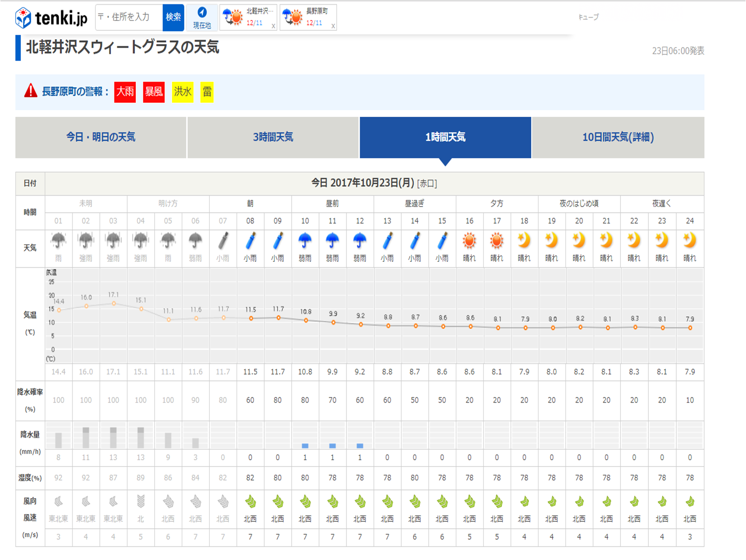Click the yellow 雷 advisory badge
This screenshot has height=560, width=746.
(x=207, y=92)
